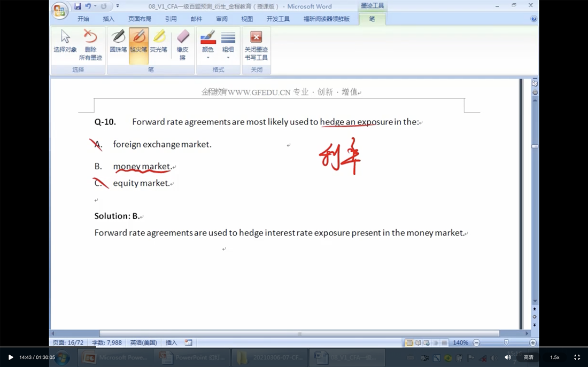
Task: Click Microsoft PowerPoint taskbar item
Action: click(x=115, y=357)
